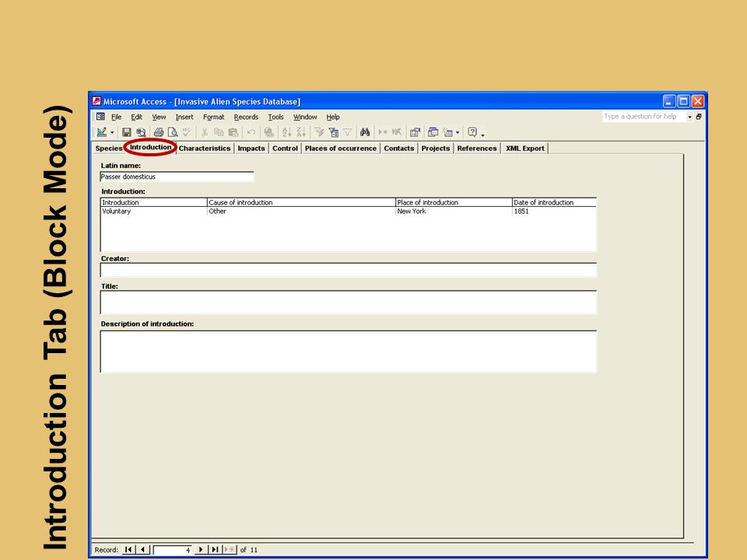Switch to the Projects tab
This screenshot has width=747, height=560.
[436, 148]
